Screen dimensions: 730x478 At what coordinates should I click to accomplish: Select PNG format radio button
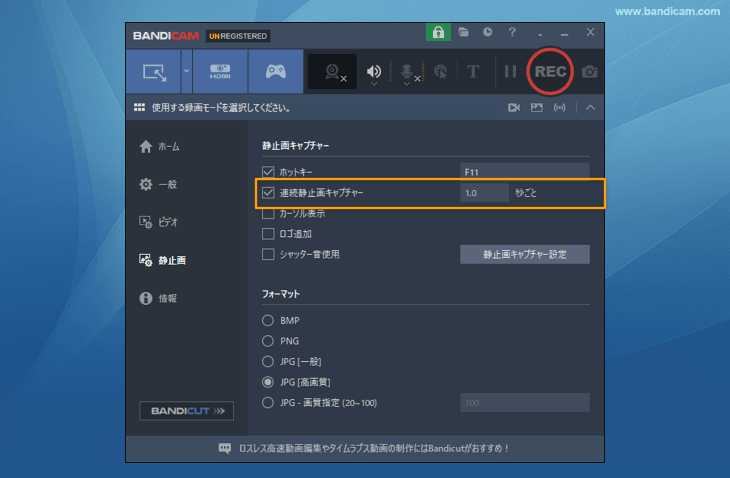pos(268,341)
